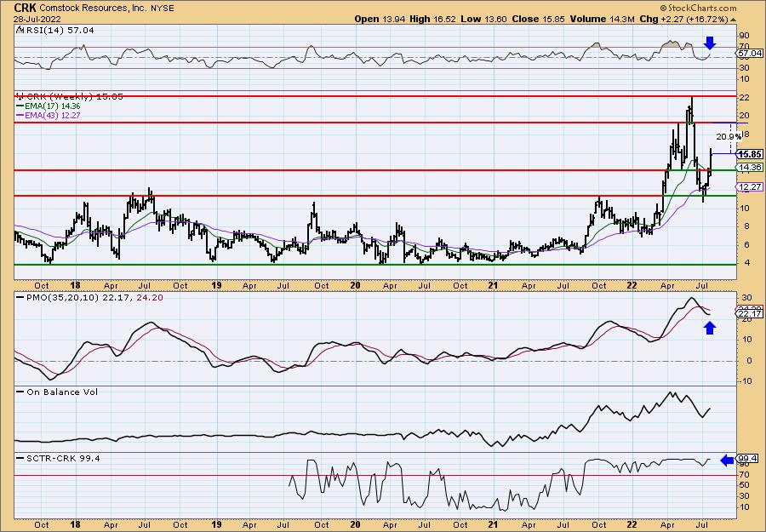Click the Chg +2.27 (+16.72%) value
This screenshot has height=532, width=766.
click(x=683, y=19)
